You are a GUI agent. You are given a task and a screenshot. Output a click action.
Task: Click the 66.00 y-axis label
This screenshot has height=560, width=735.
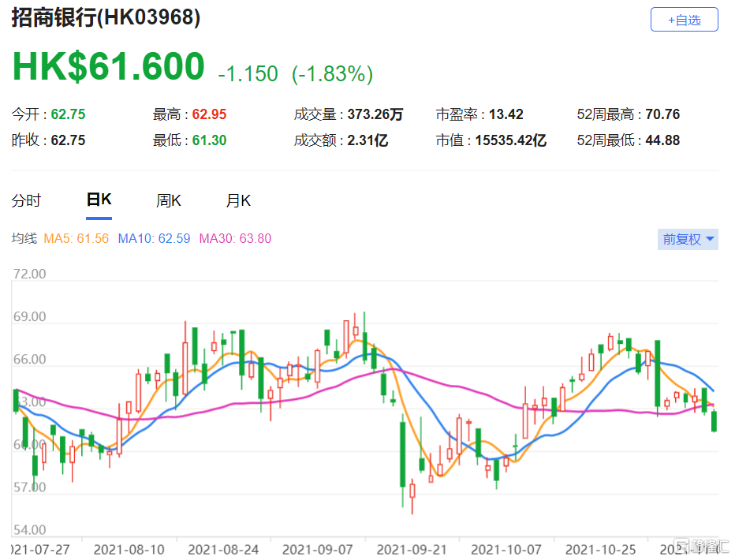29,360
